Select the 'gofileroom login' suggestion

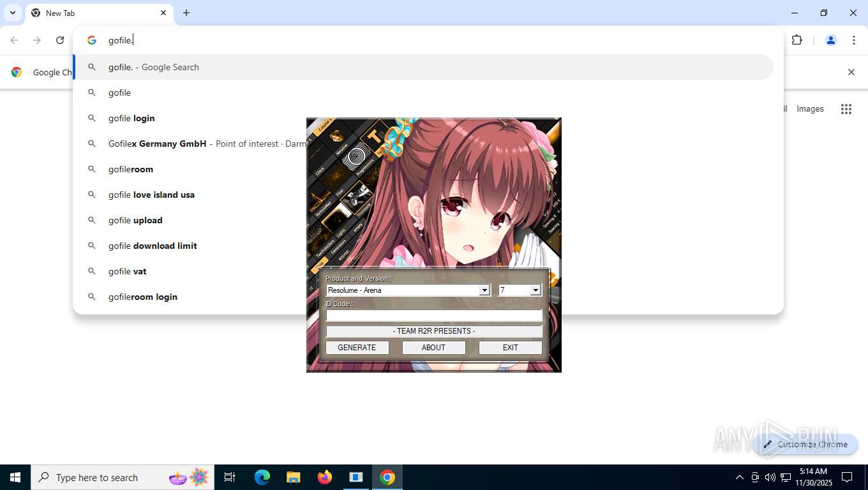pyautogui.click(x=424, y=297)
